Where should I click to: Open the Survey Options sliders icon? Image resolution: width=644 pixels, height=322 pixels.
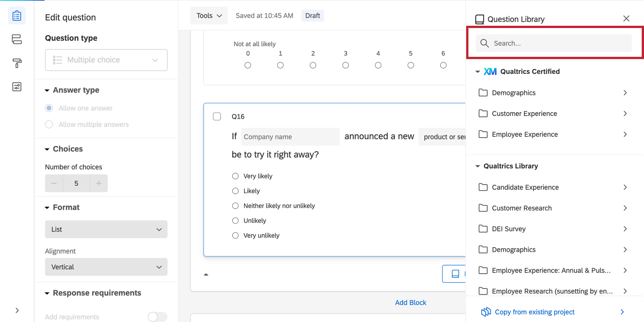pyautogui.click(x=17, y=86)
